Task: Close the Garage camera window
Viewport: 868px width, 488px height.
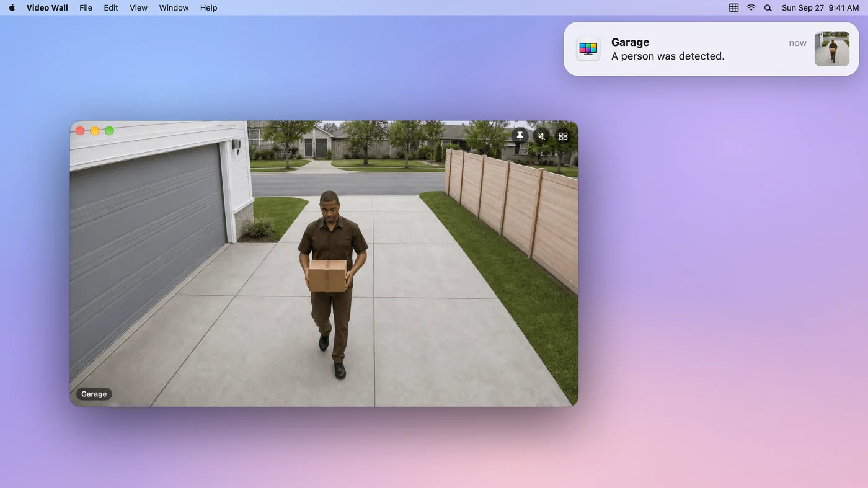Action: coord(80,131)
